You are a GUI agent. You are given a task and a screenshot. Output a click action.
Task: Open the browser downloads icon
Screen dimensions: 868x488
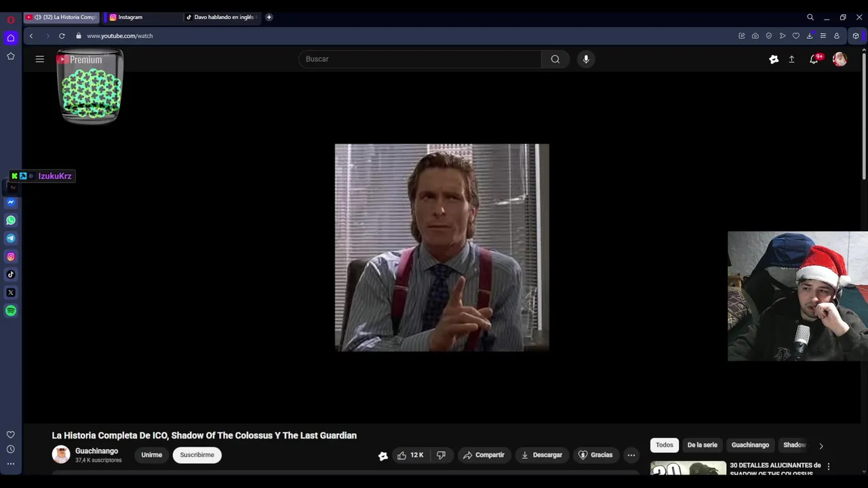pos(810,36)
